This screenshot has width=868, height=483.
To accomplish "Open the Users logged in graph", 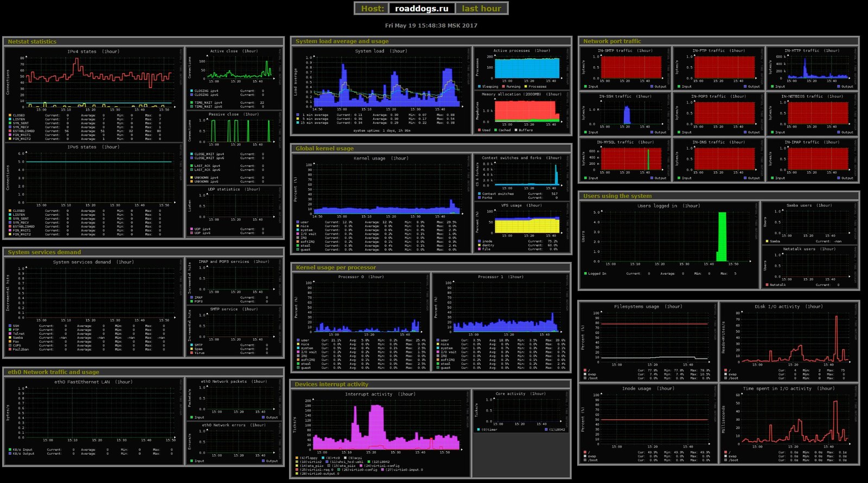I will coord(669,245).
